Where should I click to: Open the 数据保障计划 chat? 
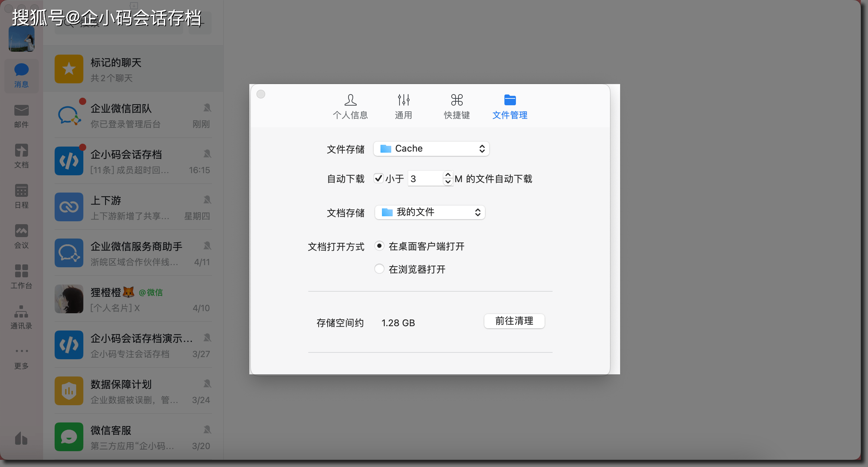point(133,391)
